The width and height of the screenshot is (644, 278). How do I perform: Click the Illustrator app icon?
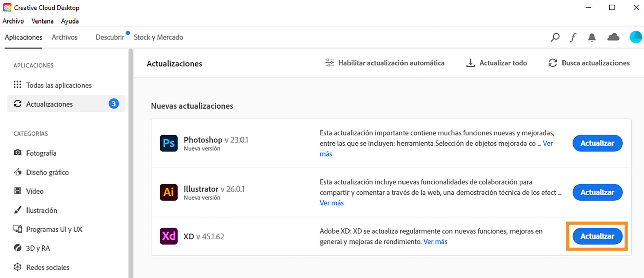pos(169,192)
